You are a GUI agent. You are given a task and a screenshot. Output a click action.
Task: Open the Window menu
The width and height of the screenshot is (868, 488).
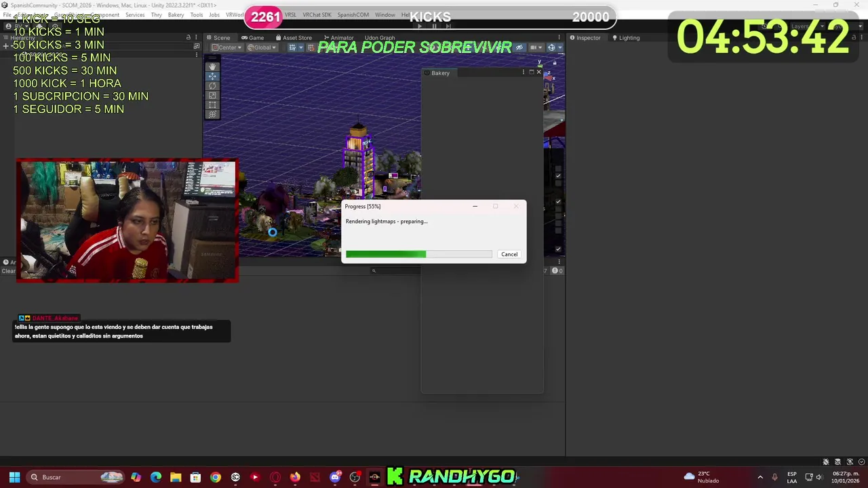385,15
